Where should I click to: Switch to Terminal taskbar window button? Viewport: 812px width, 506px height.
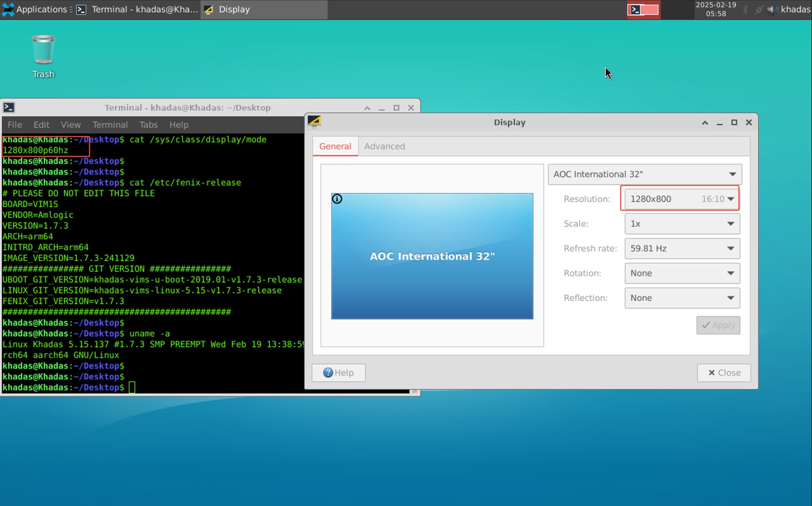137,9
